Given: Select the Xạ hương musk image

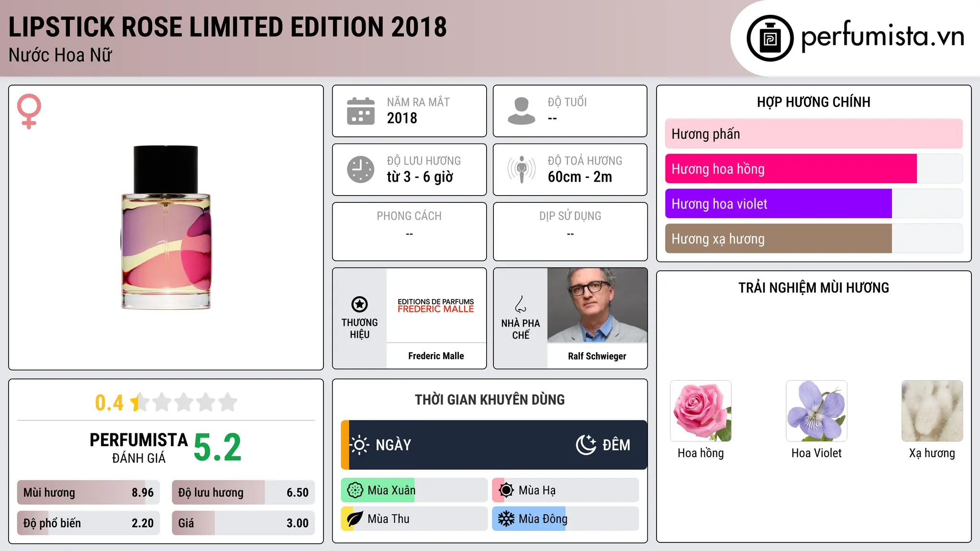Looking at the screenshot, I should (x=932, y=411).
